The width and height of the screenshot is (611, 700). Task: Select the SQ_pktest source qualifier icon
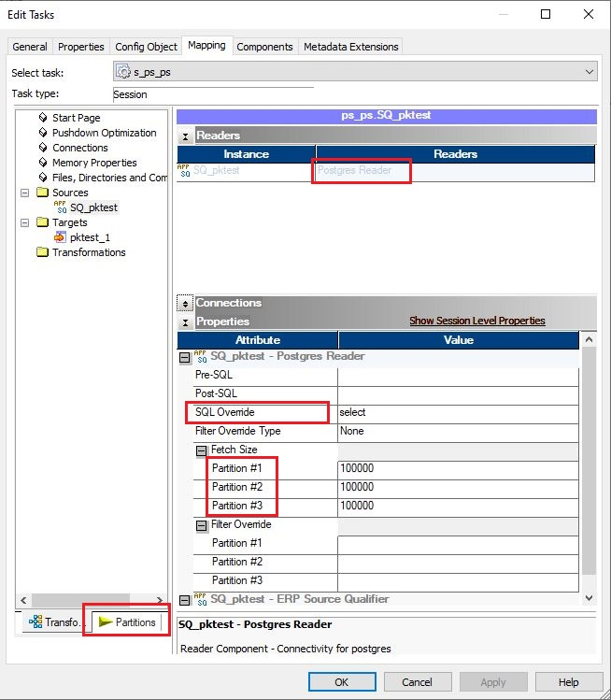coord(60,207)
